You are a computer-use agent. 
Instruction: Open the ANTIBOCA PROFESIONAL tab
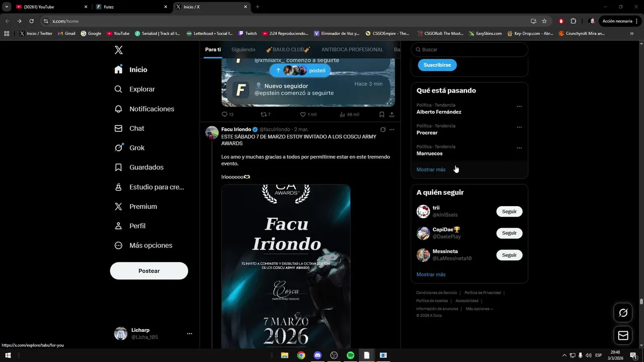coord(352,50)
